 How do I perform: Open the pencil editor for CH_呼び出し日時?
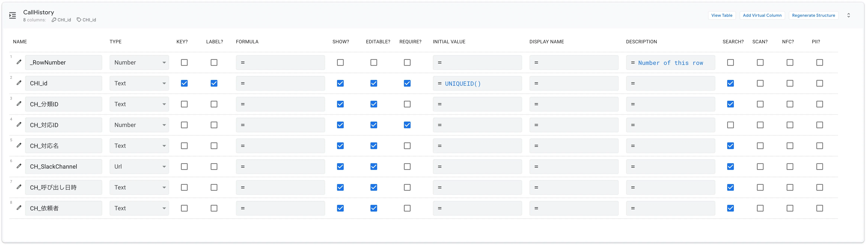tap(19, 187)
